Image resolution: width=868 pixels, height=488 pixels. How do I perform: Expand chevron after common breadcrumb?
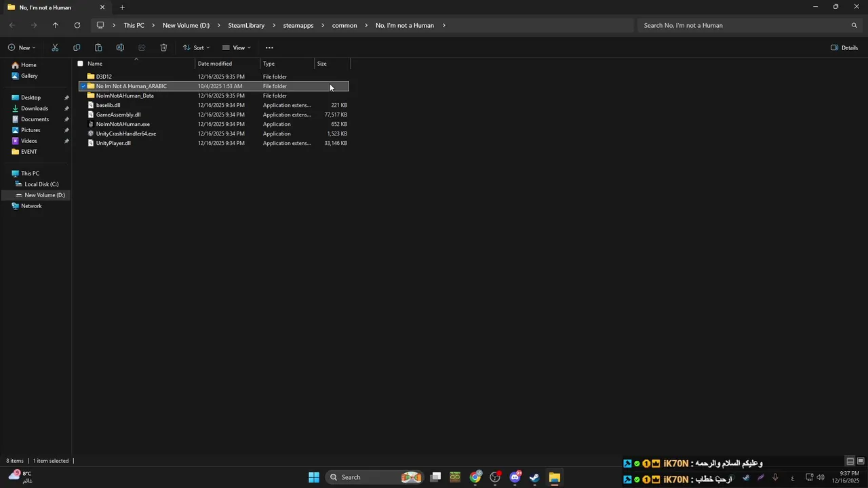click(x=366, y=25)
